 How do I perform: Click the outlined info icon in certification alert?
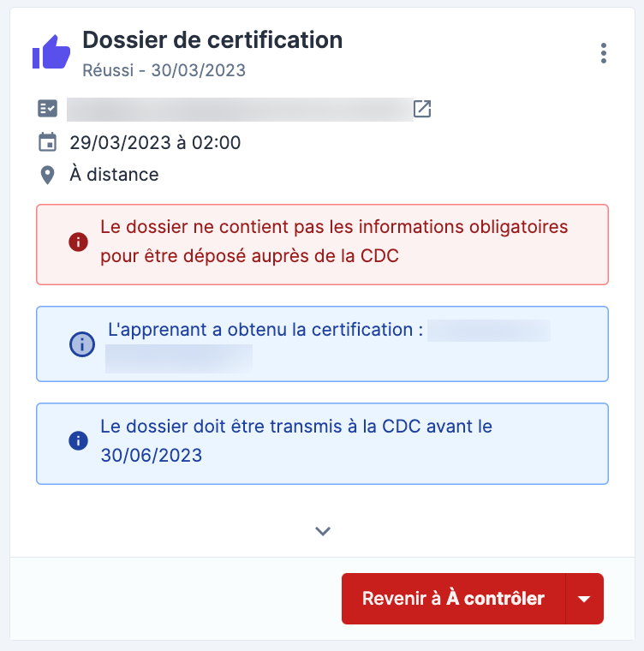pyautogui.click(x=81, y=344)
